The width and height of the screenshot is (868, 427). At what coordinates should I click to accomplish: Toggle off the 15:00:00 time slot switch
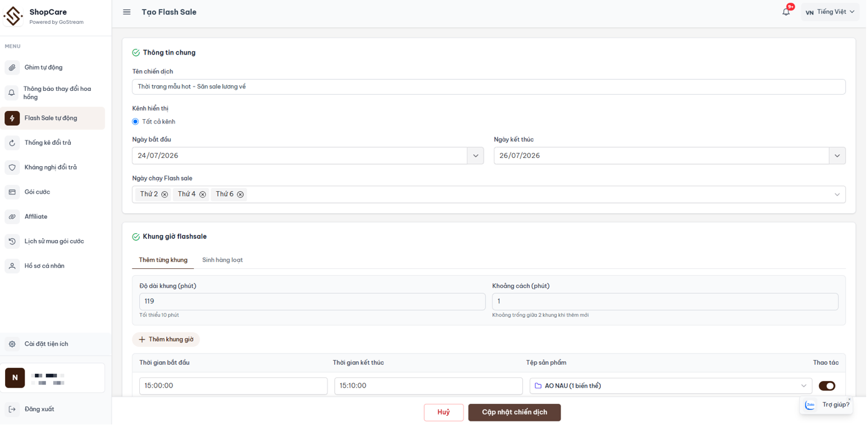827,386
